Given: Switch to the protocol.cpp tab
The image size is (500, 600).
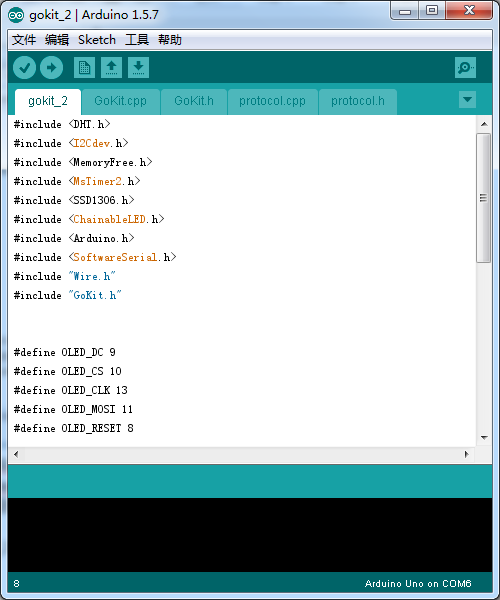Looking at the screenshot, I should [272, 101].
